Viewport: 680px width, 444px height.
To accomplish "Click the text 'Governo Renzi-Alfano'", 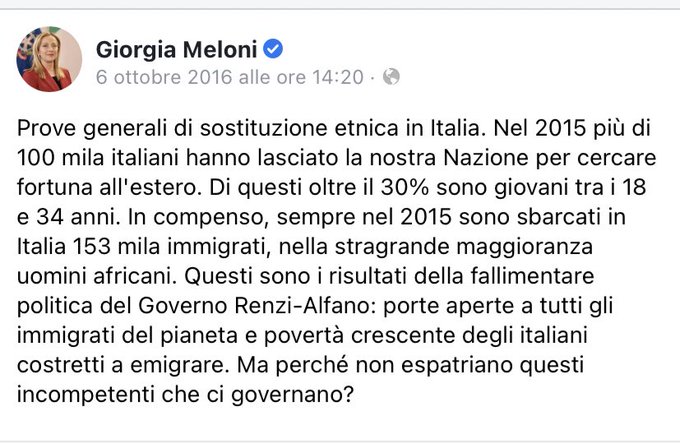I will (258, 306).
